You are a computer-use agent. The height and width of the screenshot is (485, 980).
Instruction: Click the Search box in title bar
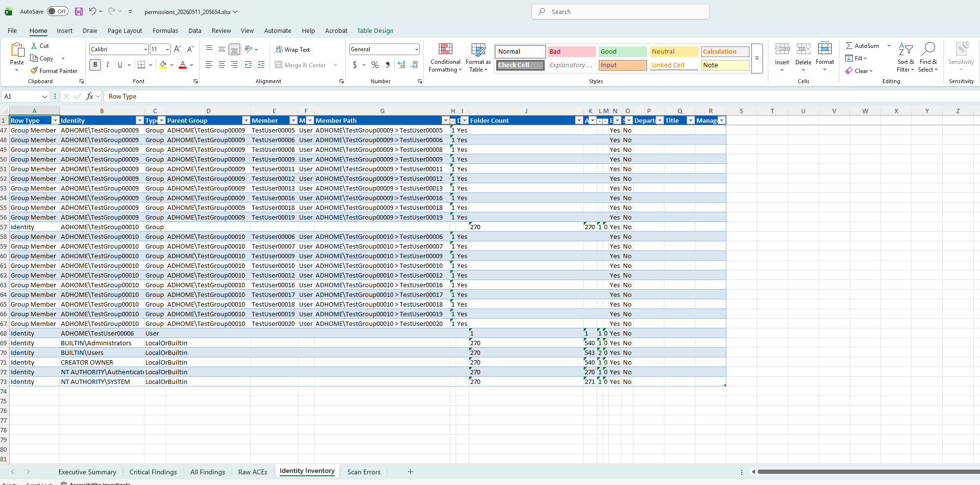(x=620, y=12)
